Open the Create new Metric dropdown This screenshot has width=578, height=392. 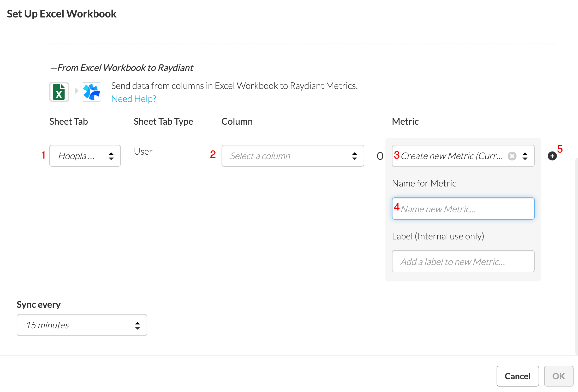pyautogui.click(x=463, y=156)
